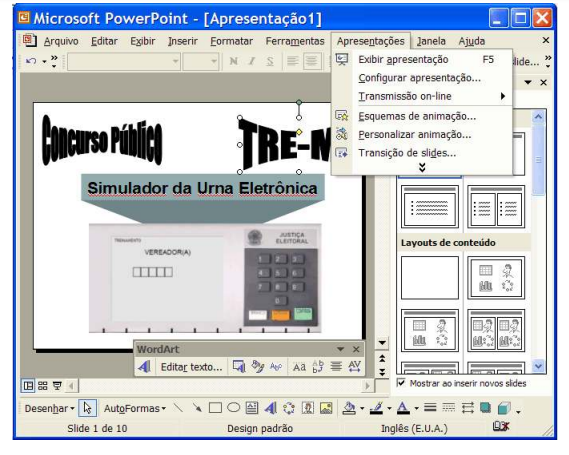
Task: Open the font name combo box
Action: coord(123,61)
